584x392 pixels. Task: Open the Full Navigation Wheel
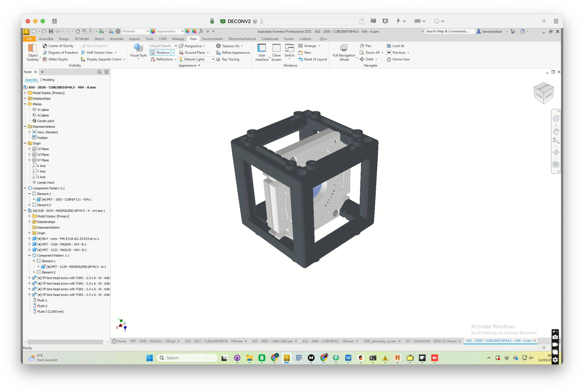click(x=344, y=48)
